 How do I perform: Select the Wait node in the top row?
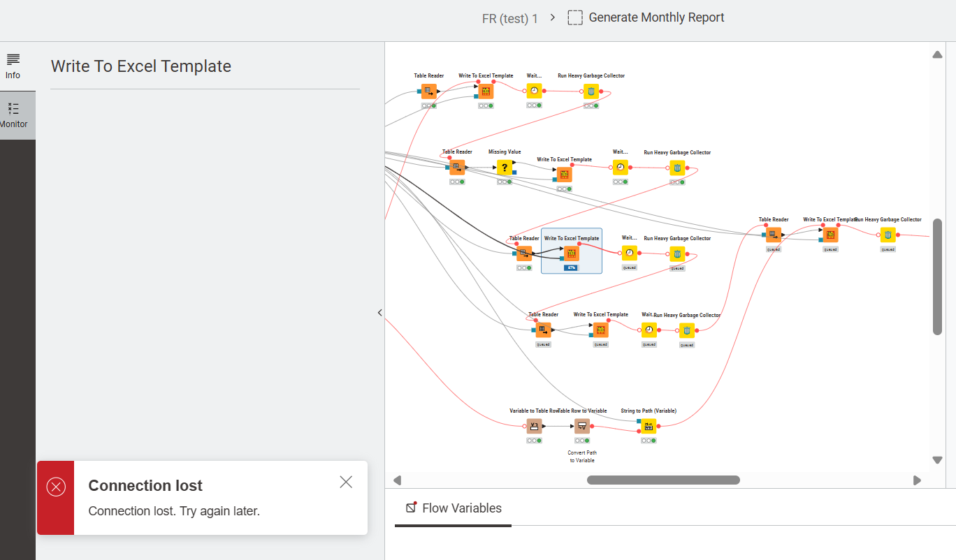tap(534, 91)
